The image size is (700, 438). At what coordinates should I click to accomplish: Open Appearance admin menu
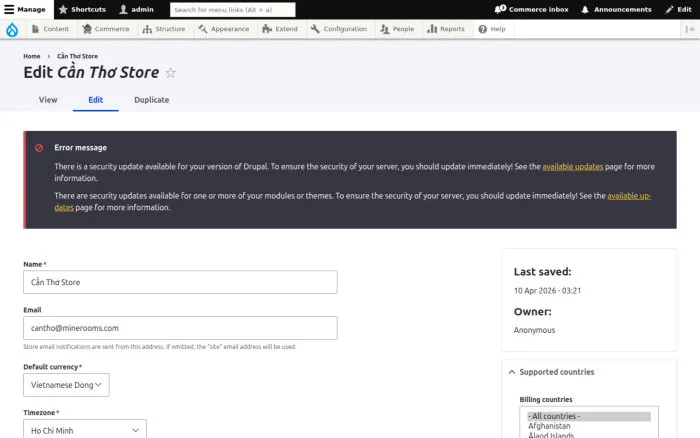coord(224,29)
